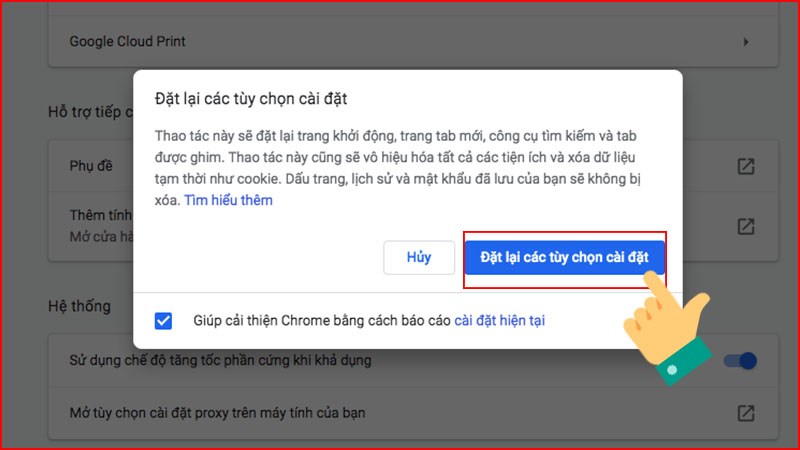Open the Tìm hiểu thêm link
Viewport: 800px width, 450px height.
pyautogui.click(x=228, y=200)
